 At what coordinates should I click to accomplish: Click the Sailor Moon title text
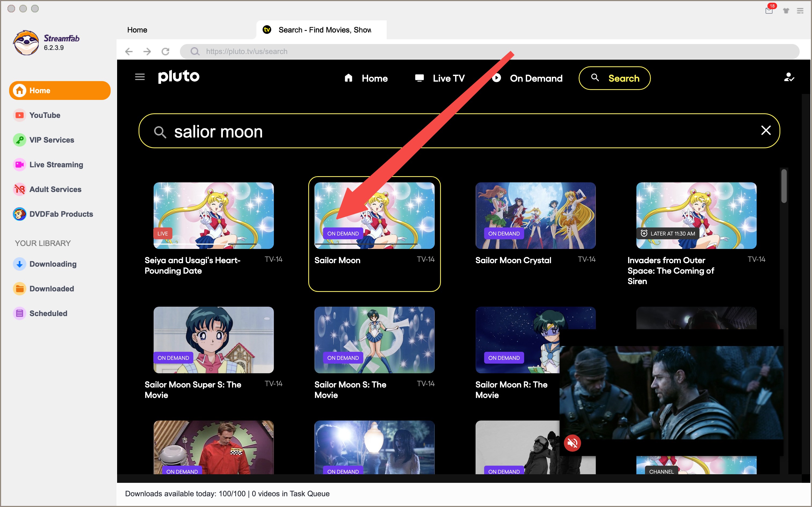tap(337, 260)
